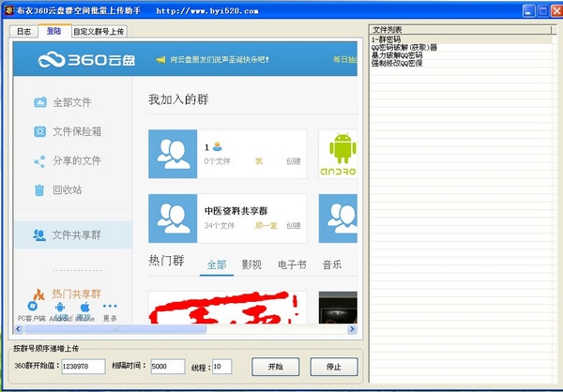Select 文件共享群 in the sidebar

click(73, 234)
